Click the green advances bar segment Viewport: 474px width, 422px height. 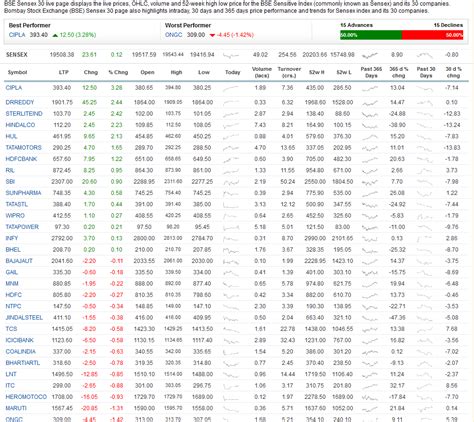tap(371, 35)
